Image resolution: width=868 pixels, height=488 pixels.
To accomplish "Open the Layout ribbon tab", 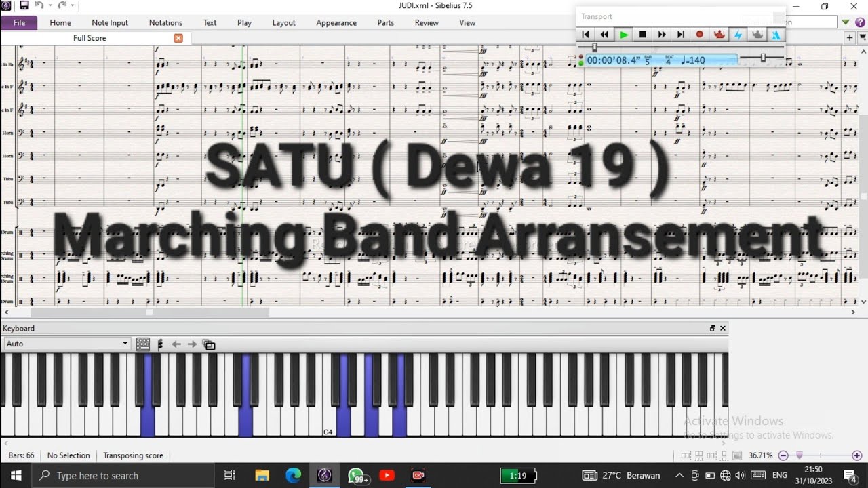I will point(284,22).
